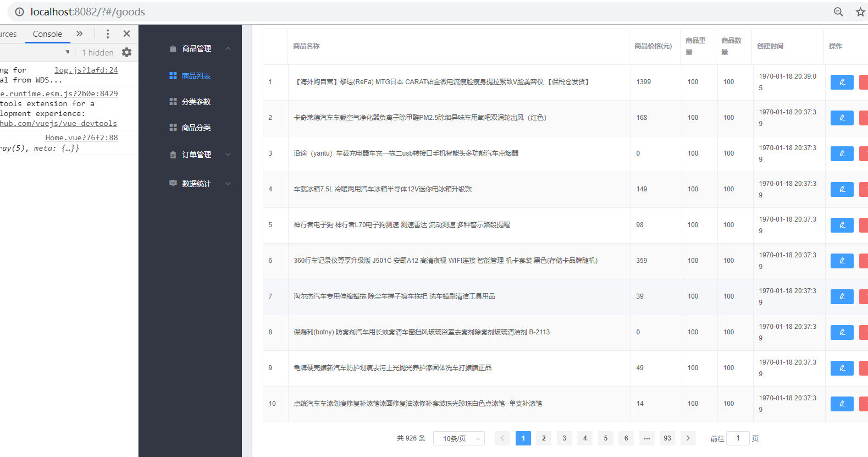Jump to last page 93
Image resolution: width=868 pixels, height=457 pixels.
pyautogui.click(x=667, y=438)
